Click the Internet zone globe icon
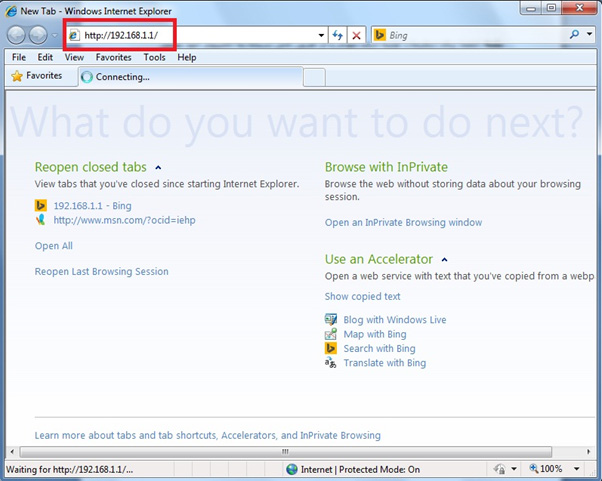The image size is (602, 481). coord(292,469)
